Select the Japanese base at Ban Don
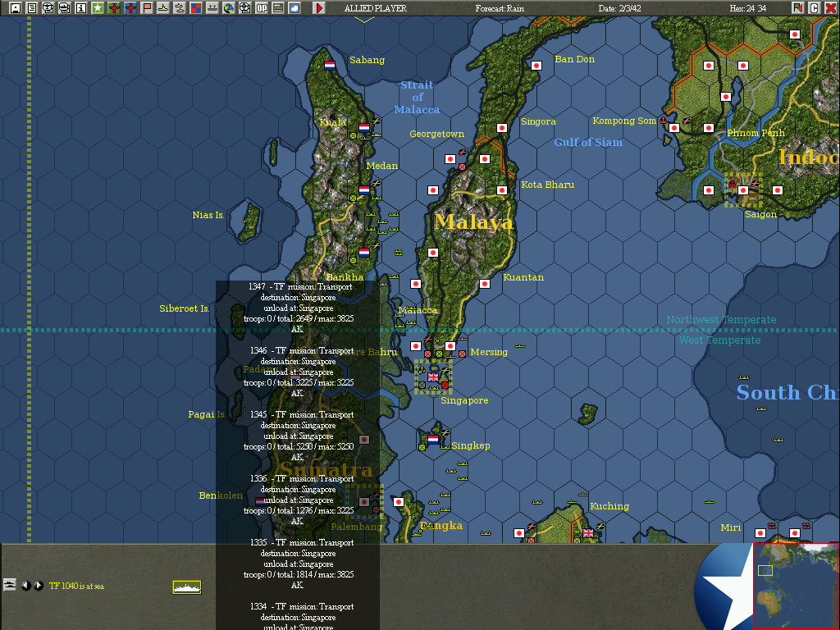This screenshot has height=630, width=840. 536,66
